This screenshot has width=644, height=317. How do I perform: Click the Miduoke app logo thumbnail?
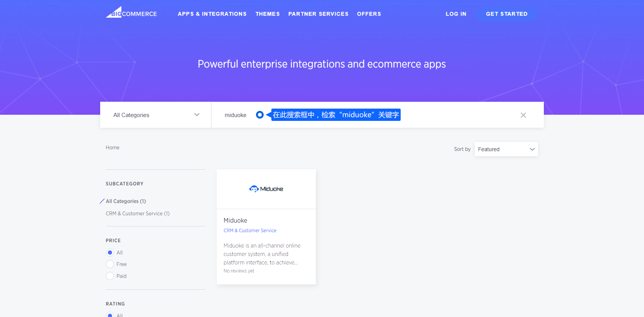266,189
